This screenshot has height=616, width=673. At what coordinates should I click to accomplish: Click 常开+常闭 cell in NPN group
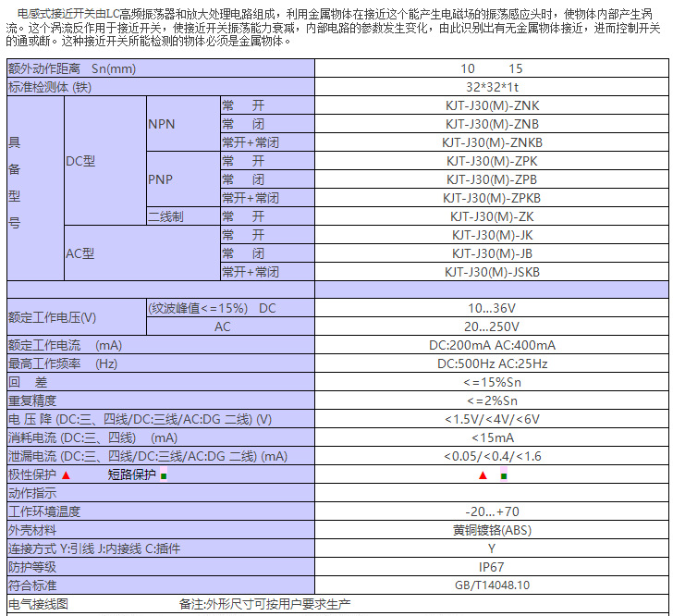tap(267, 142)
